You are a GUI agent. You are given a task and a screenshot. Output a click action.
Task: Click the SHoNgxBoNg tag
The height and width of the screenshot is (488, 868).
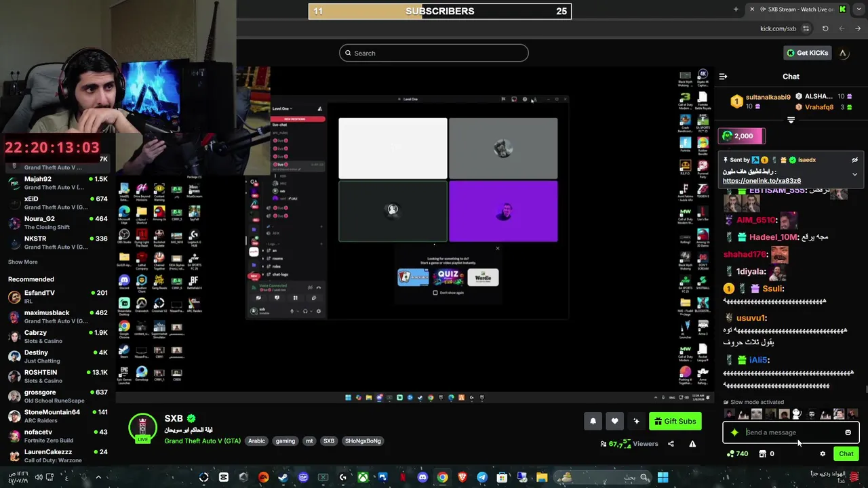(363, 441)
